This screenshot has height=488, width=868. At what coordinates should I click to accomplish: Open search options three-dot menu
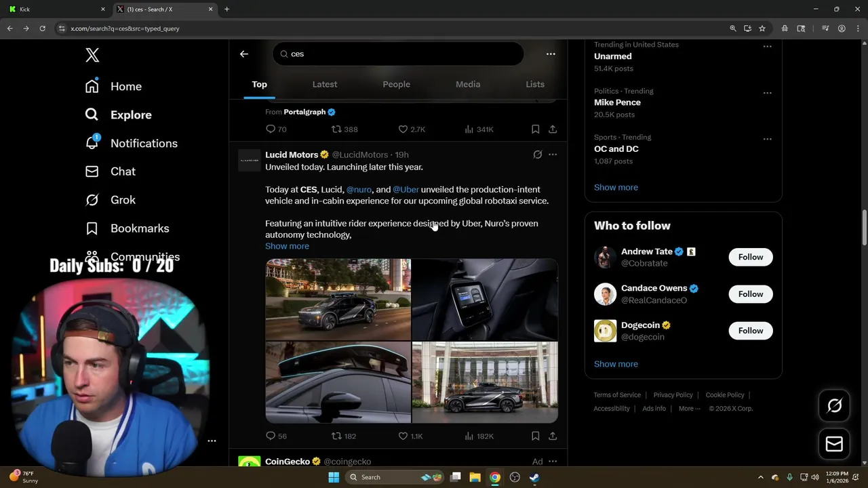point(551,54)
